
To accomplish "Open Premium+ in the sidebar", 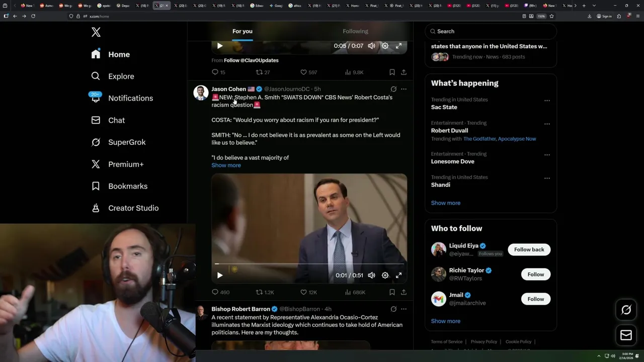I will tap(117, 164).
